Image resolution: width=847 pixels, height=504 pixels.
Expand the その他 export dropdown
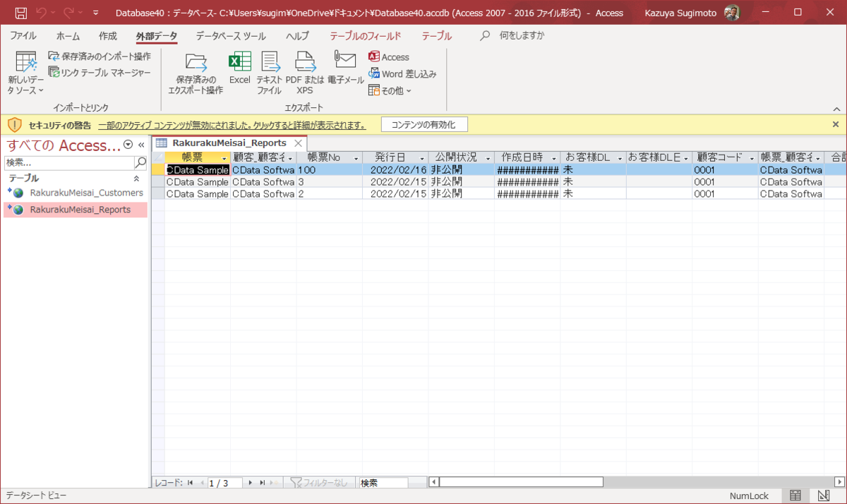pyautogui.click(x=390, y=90)
